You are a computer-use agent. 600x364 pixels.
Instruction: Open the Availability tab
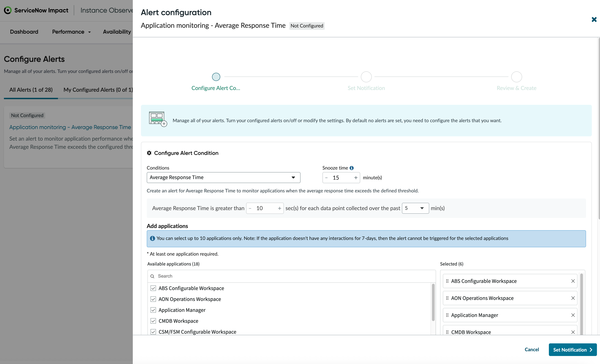tap(117, 32)
